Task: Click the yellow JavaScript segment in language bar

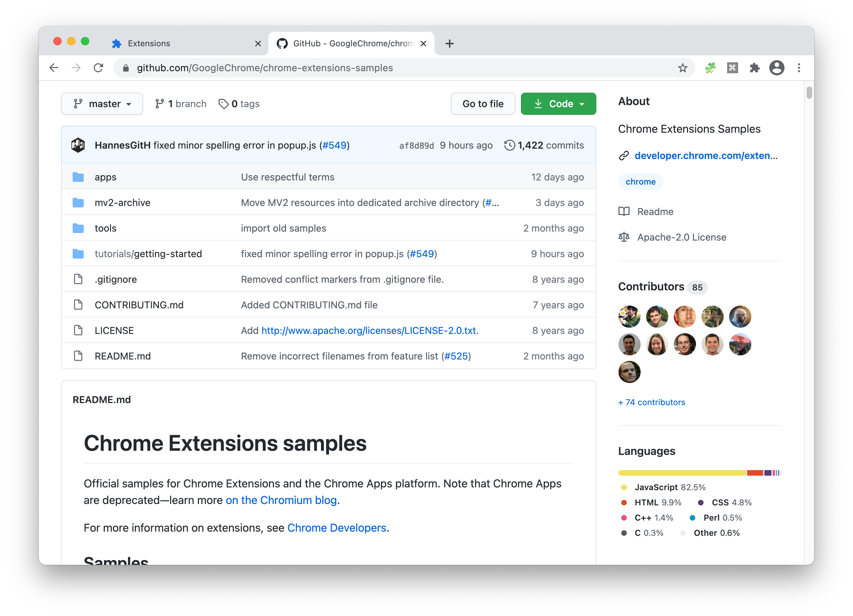Action: pos(682,473)
